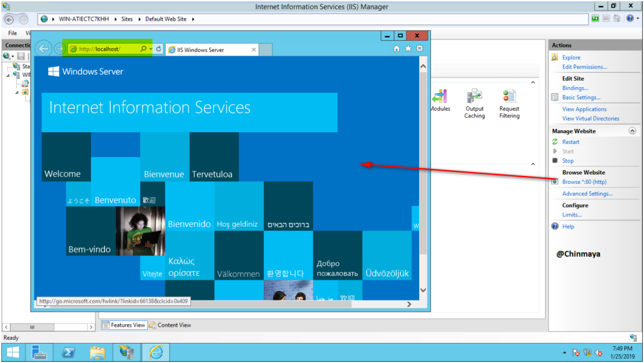The height and width of the screenshot is (363, 644).
Task: Open Server Manager from the taskbar
Action: (x=39, y=352)
